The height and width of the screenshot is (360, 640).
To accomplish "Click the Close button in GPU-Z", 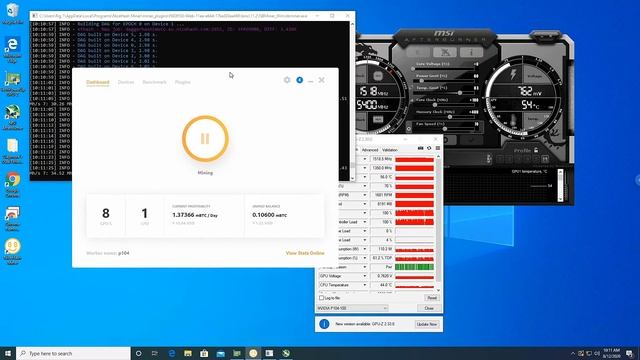I will pyautogui.click(x=429, y=308).
